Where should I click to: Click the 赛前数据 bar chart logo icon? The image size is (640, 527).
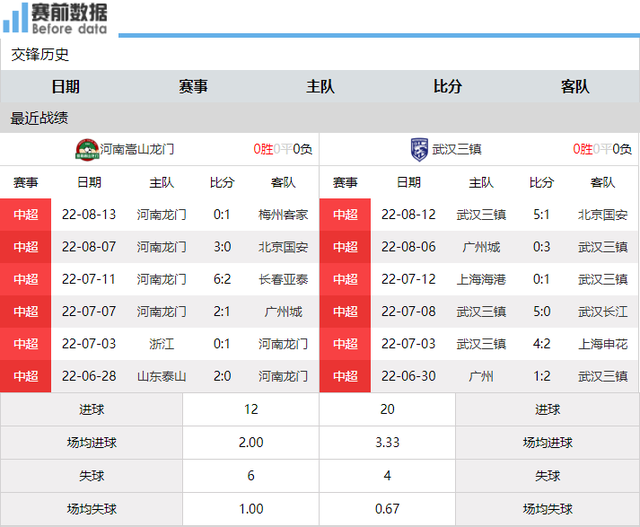[x=16, y=18]
